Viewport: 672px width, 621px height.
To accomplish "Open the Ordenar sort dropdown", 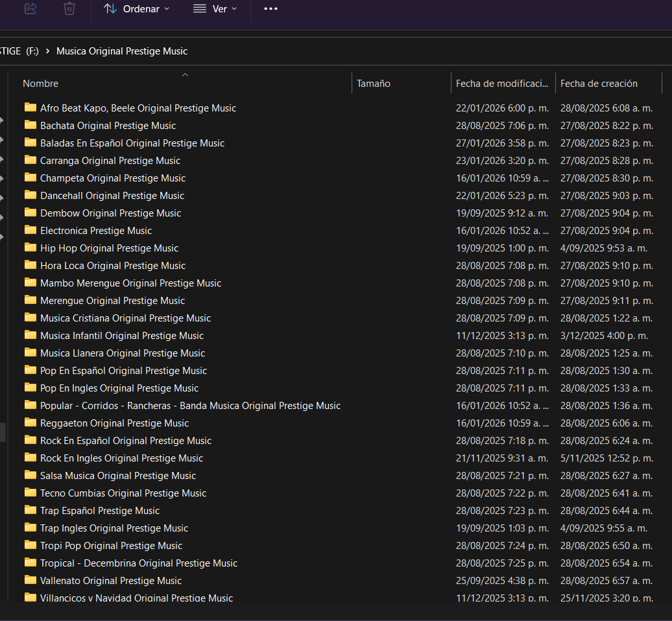I will 136,9.
